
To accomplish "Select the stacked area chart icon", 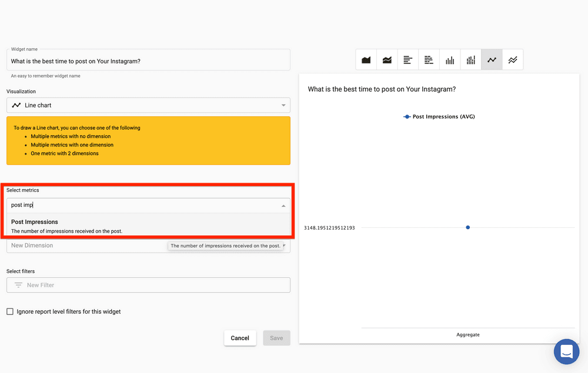I will click(387, 60).
